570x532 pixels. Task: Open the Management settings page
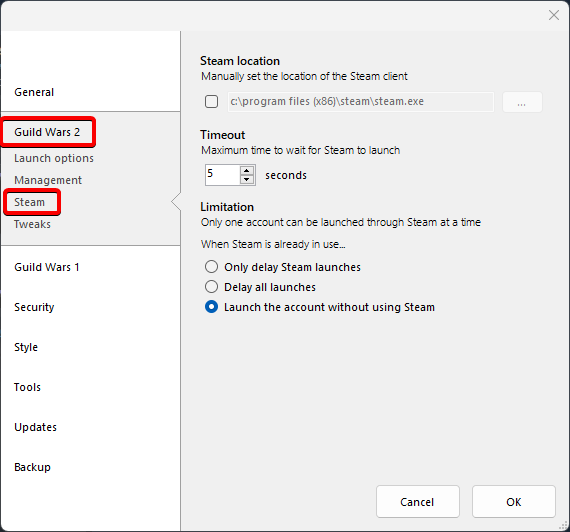[48, 180]
